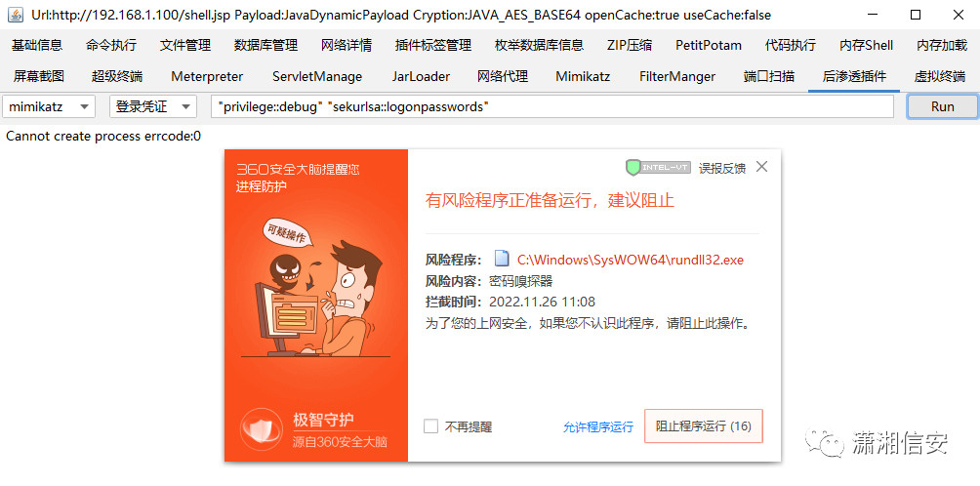Open the 误报反馈 feedback link

722,168
